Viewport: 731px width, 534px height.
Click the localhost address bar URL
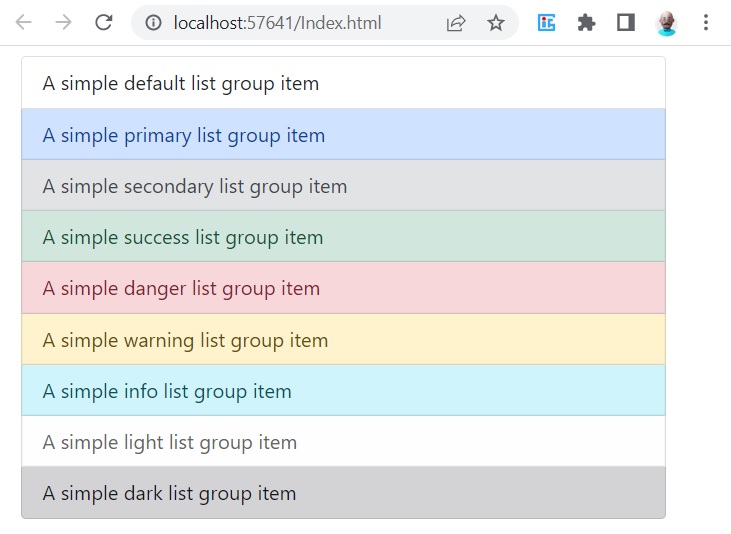coord(277,23)
